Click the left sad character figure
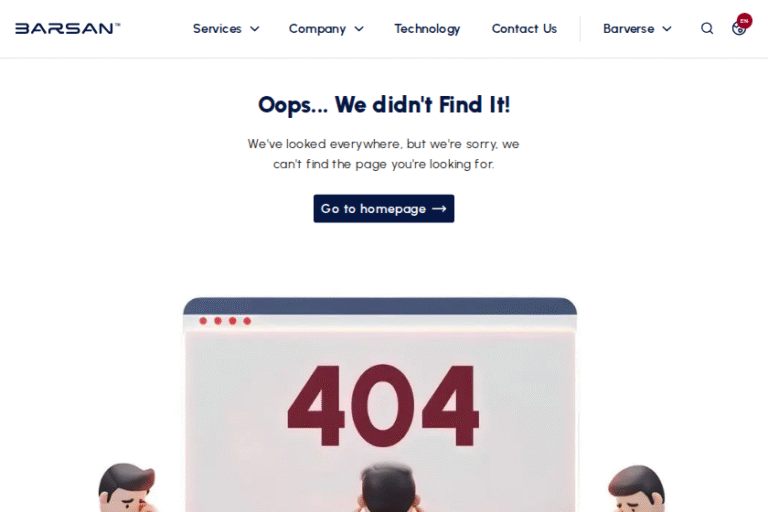This screenshot has width=768, height=512. point(127,488)
